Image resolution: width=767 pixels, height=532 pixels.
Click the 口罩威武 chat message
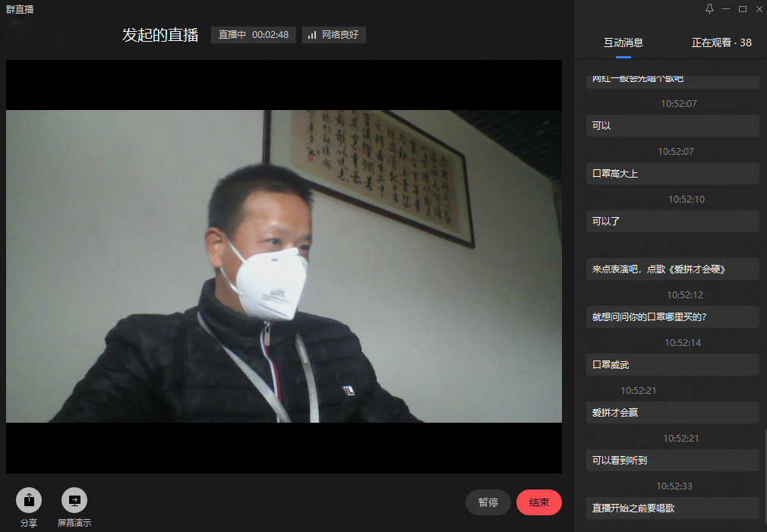pyautogui.click(x=672, y=365)
